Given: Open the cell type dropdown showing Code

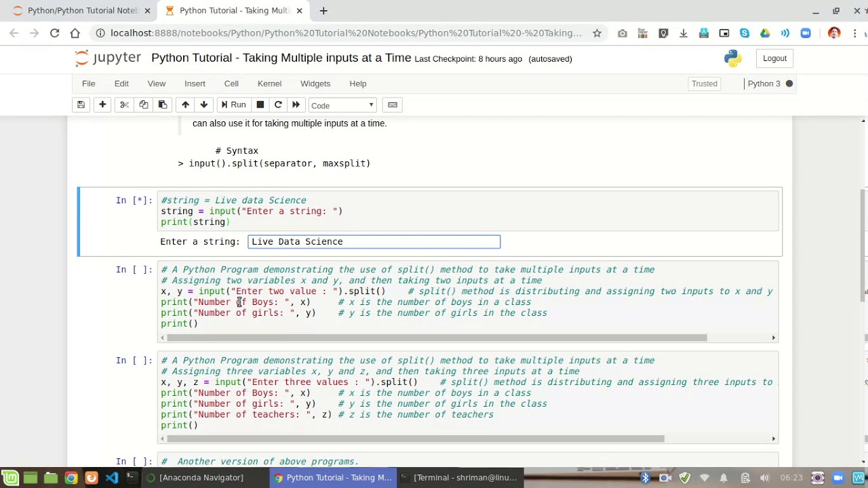Looking at the screenshot, I should point(342,105).
